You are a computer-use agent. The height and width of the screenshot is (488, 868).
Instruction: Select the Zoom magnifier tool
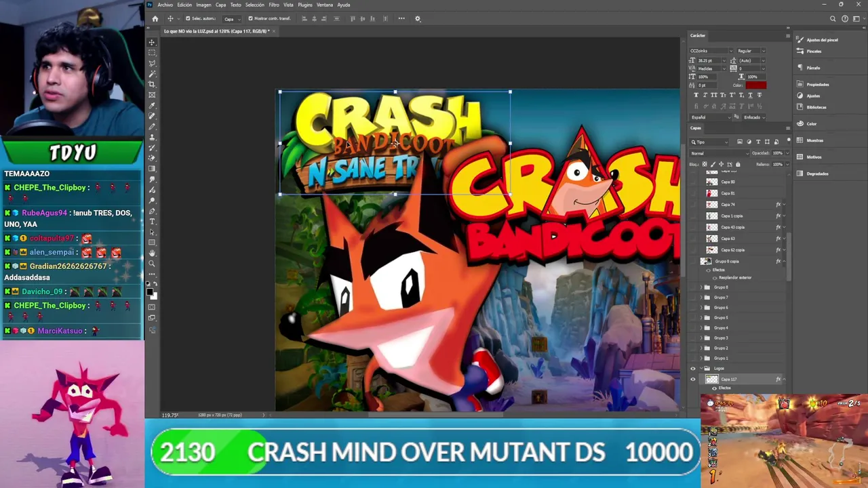point(152,263)
